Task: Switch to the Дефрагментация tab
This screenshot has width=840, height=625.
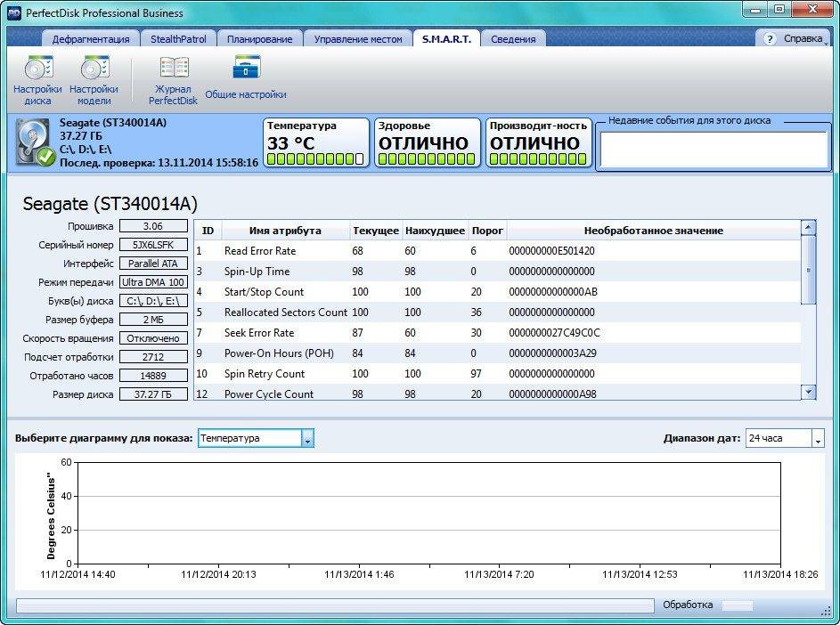Action: click(x=91, y=39)
